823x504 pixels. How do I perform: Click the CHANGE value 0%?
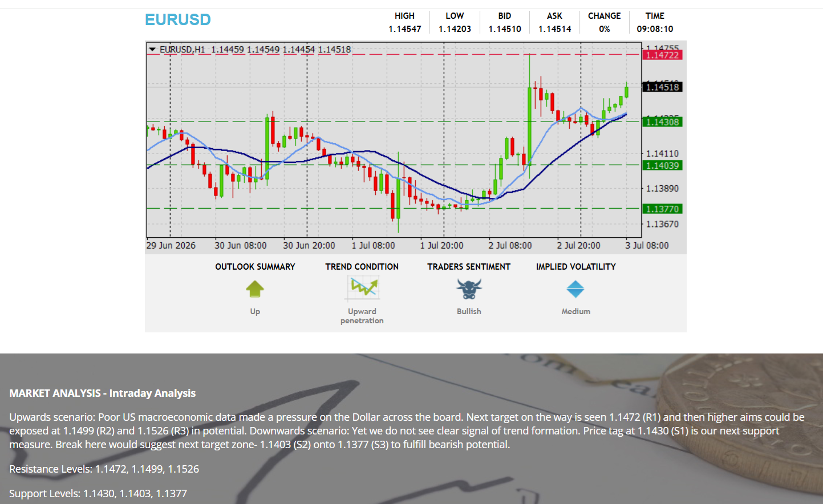(x=605, y=29)
